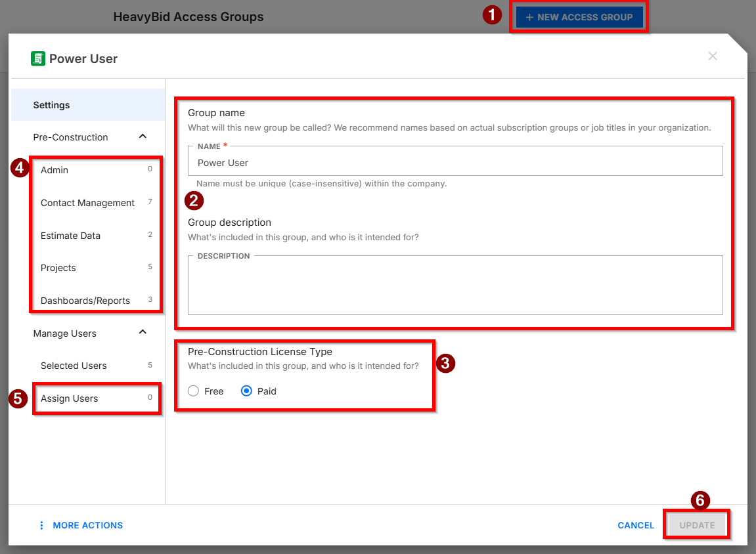Click the Update button
The image size is (756, 554).
[697, 526]
